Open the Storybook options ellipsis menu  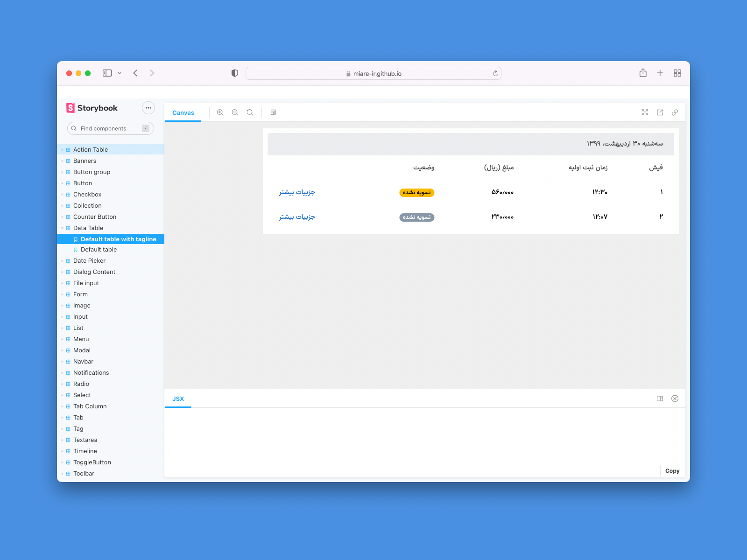[148, 108]
